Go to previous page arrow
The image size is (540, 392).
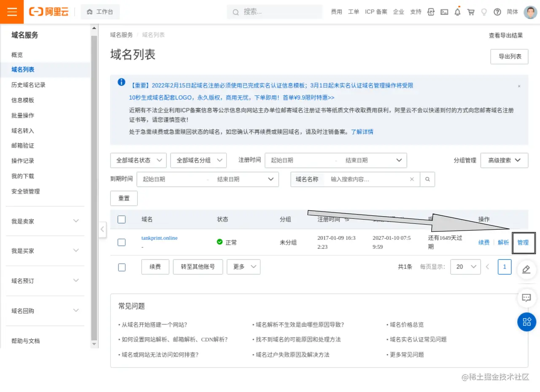click(488, 267)
